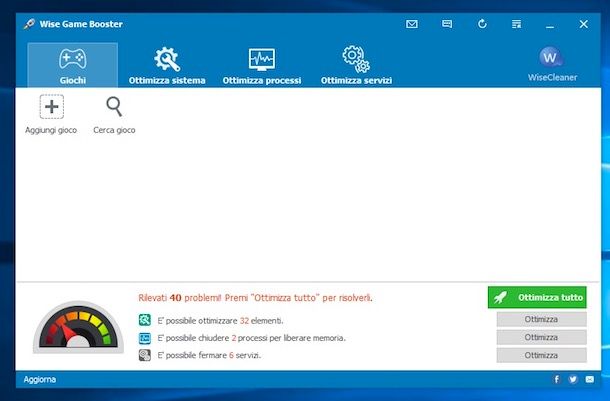Open the feedback chat icon in title bar

click(x=447, y=24)
